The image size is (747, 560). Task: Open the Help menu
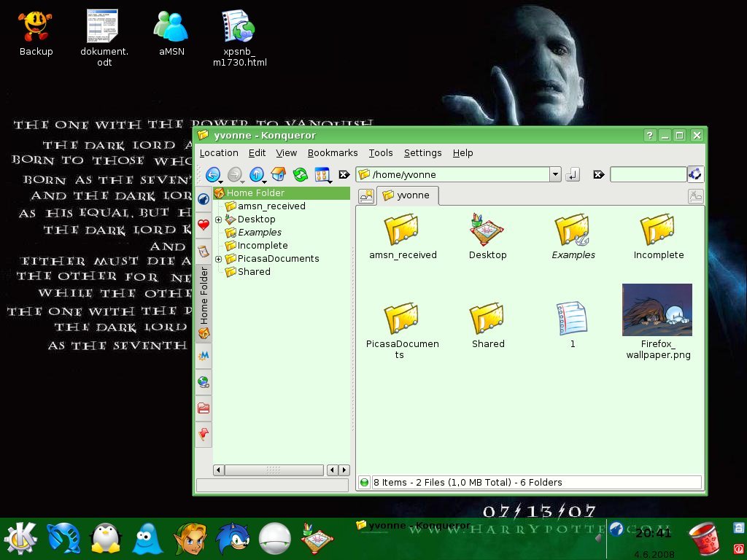(x=462, y=153)
